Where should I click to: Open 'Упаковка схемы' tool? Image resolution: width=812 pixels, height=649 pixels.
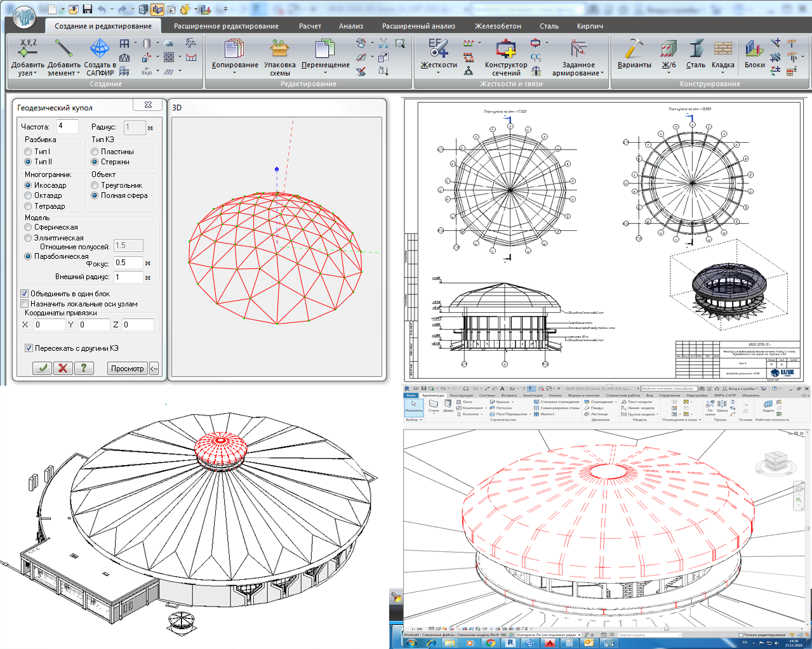coord(279,49)
